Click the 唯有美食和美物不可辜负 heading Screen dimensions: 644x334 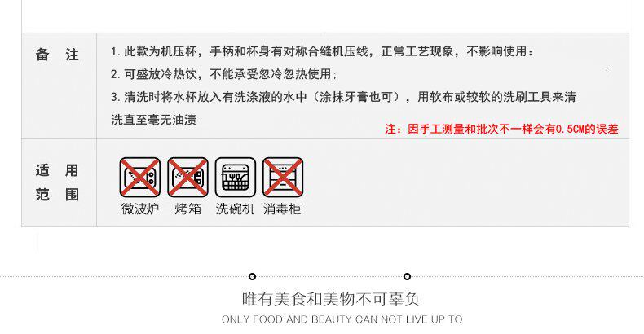coord(331,299)
